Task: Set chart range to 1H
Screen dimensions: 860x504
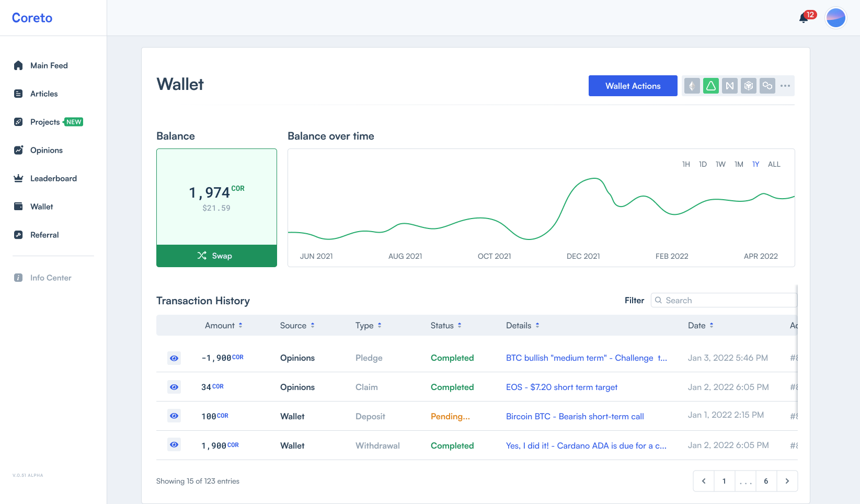Action: coord(686,164)
